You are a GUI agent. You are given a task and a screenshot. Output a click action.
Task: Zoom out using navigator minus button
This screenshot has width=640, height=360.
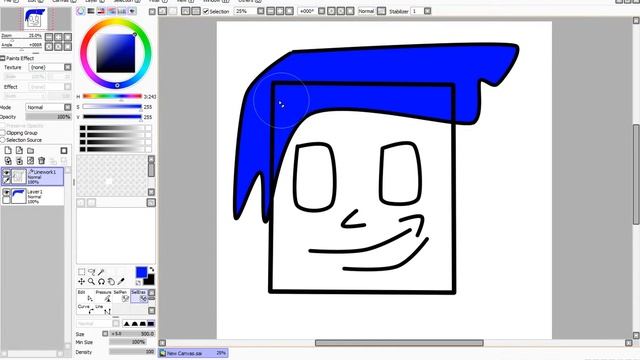click(x=49, y=37)
